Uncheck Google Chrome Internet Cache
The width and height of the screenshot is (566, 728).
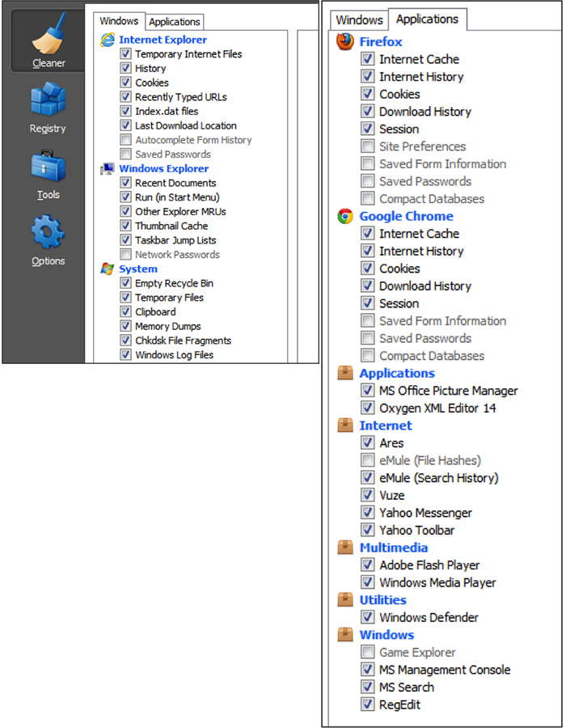pos(367,234)
